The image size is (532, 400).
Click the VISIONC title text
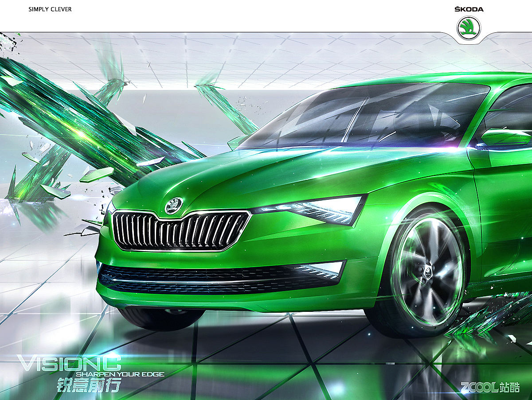pos(69,363)
